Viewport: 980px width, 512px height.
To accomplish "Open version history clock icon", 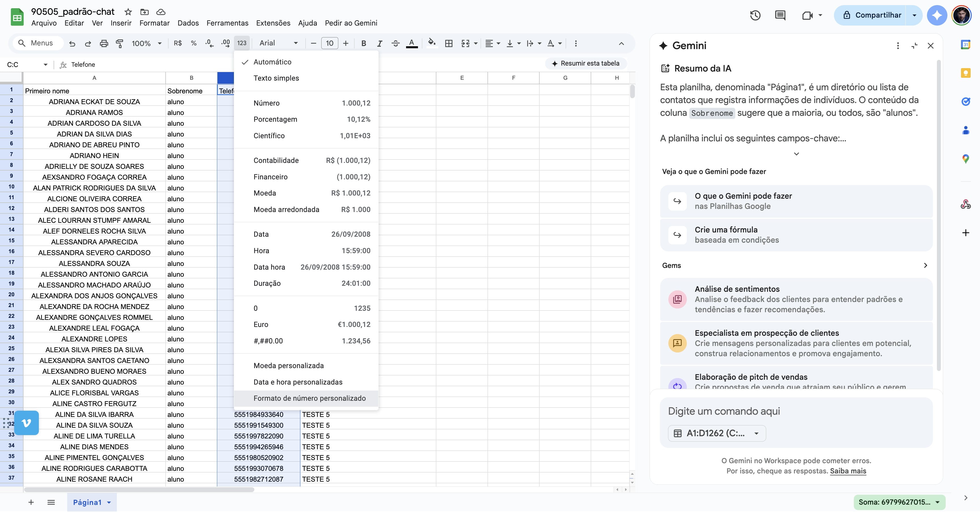I will click(755, 15).
